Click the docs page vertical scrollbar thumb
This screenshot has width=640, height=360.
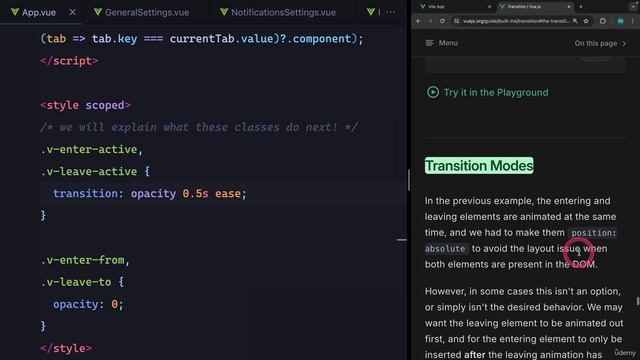638,301
